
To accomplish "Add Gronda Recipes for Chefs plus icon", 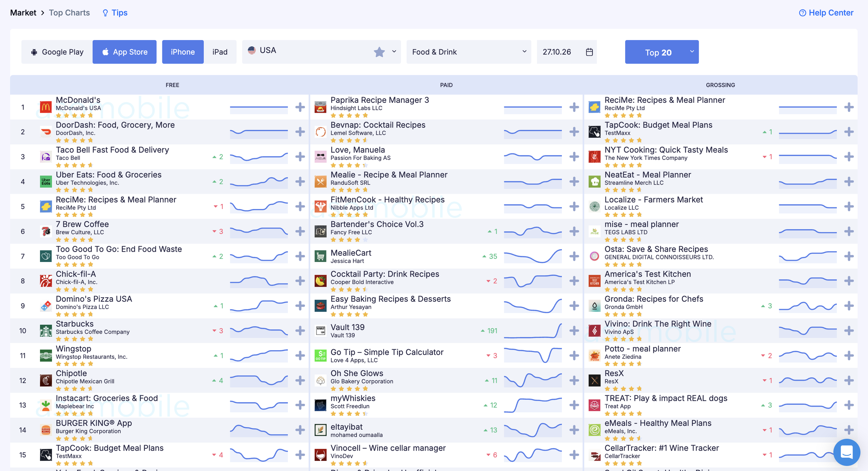I will 849,306.
